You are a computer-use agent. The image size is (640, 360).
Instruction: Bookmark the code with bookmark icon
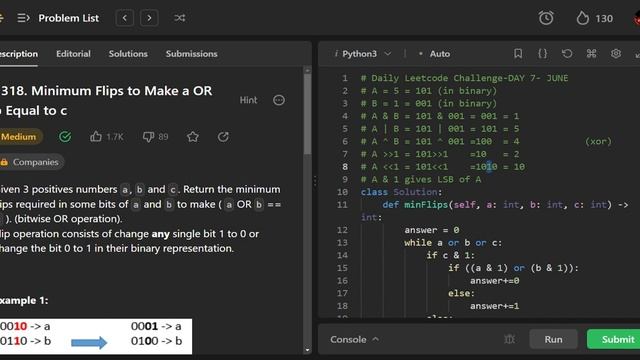518,53
